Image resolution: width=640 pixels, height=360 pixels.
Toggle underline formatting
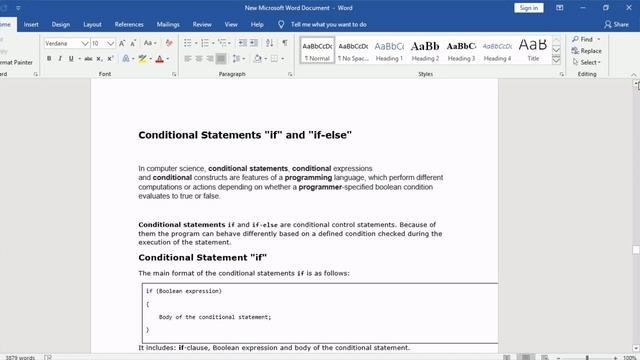pyautogui.click(x=71, y=59)
